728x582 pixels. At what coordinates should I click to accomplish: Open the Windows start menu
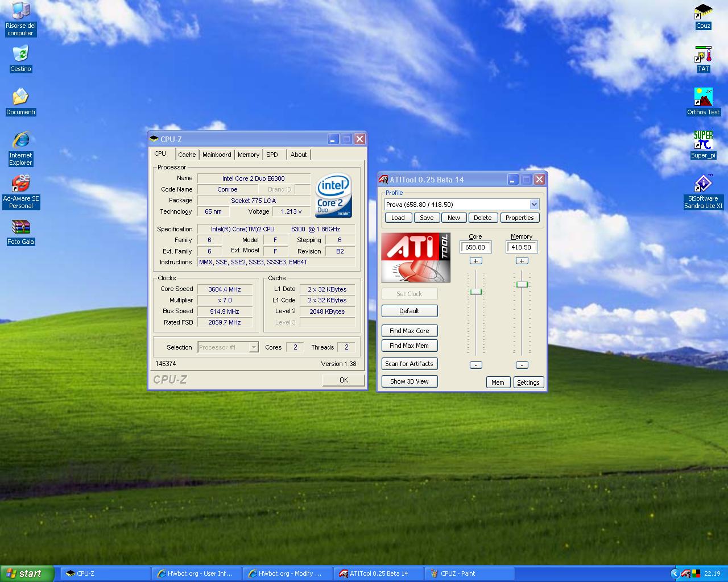27,573
